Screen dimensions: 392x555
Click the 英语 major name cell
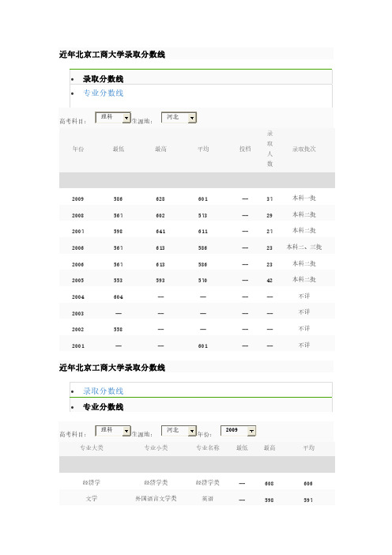(x=208, y=499)
